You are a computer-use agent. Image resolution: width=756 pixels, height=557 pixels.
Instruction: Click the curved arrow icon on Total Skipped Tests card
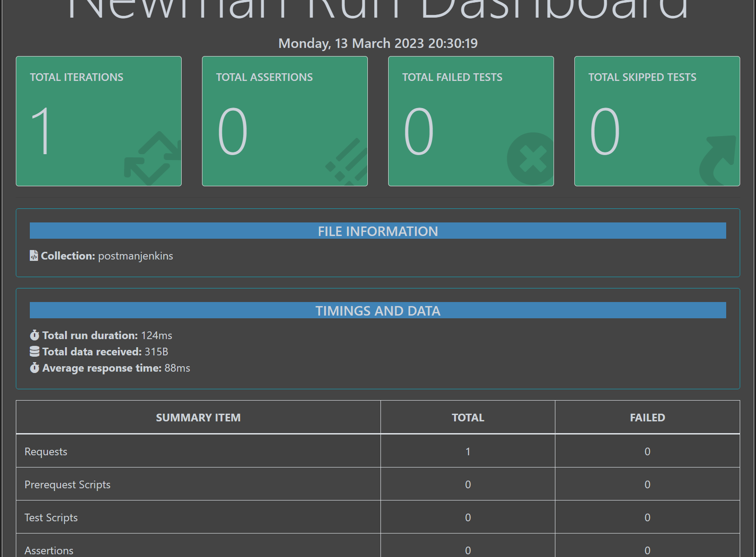click(717, 159)
